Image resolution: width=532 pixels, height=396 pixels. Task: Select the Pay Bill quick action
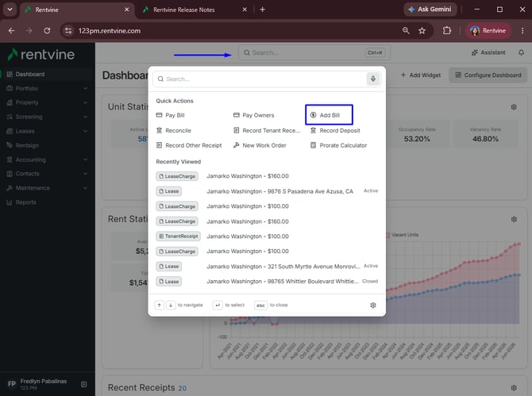coord(171,115)
